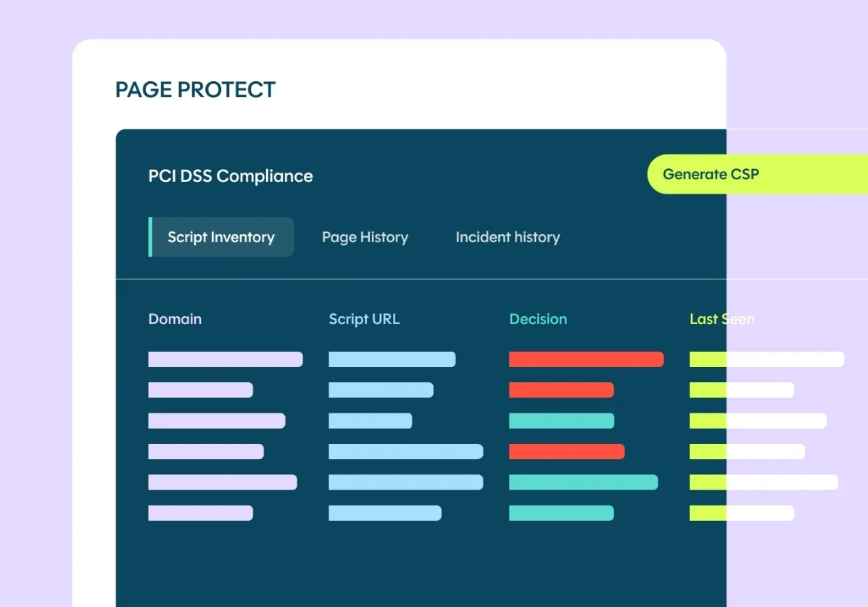Click the PAGE PROTECT title
This screenshot has height=607, width=868.
tap(195, 90)
